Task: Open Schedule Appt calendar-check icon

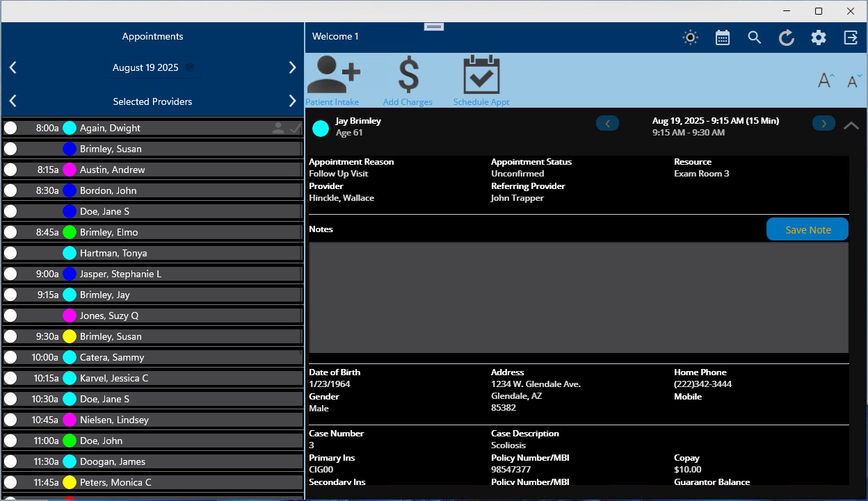Action: coord(481,74)
